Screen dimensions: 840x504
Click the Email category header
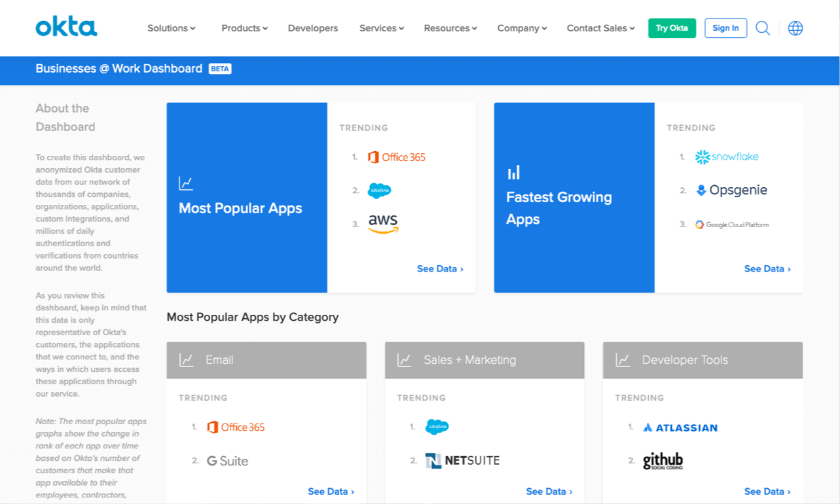(266, 360)
